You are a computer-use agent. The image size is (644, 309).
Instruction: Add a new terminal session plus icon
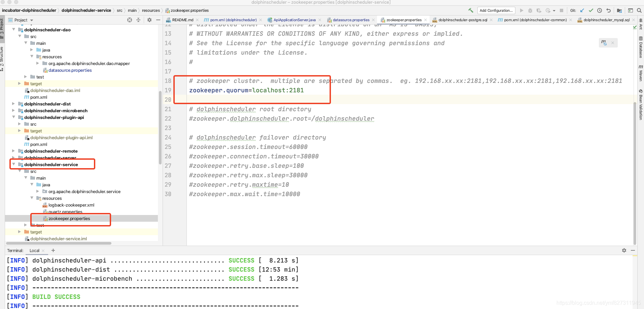tap(53, 250)
